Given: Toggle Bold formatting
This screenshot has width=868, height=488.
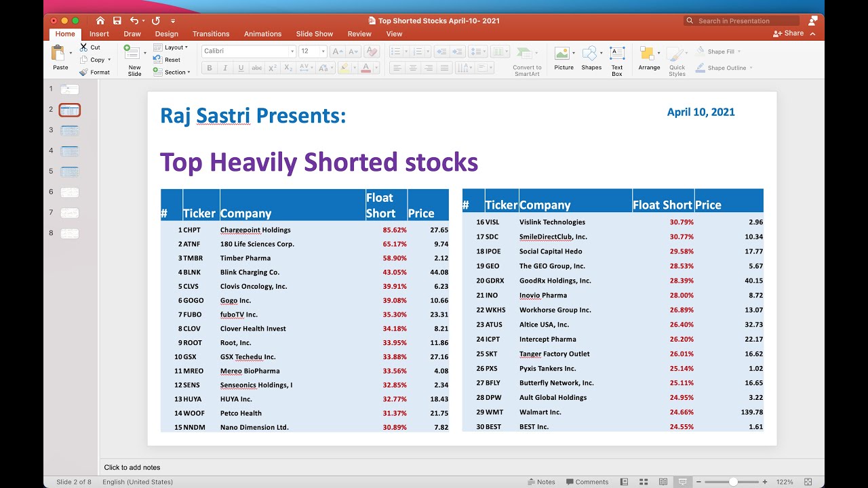Looking at the screenshot, I should (x=210, y=68).
